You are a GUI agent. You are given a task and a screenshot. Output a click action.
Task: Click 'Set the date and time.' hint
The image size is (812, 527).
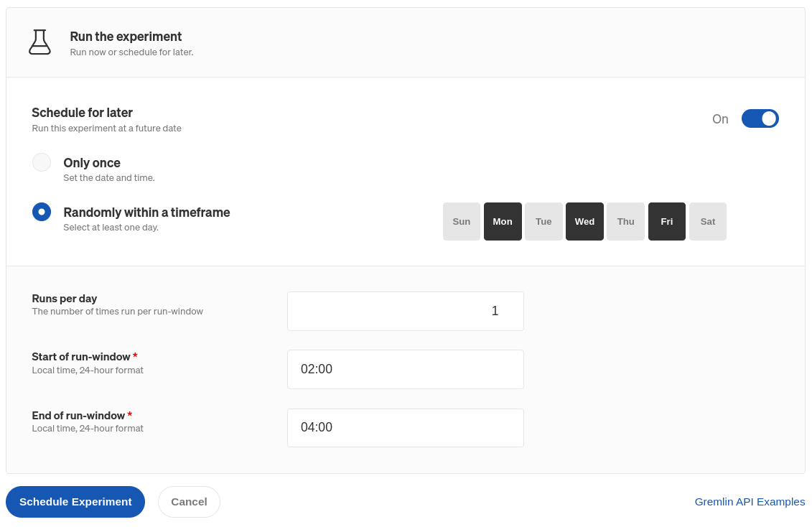pos(108,177)
